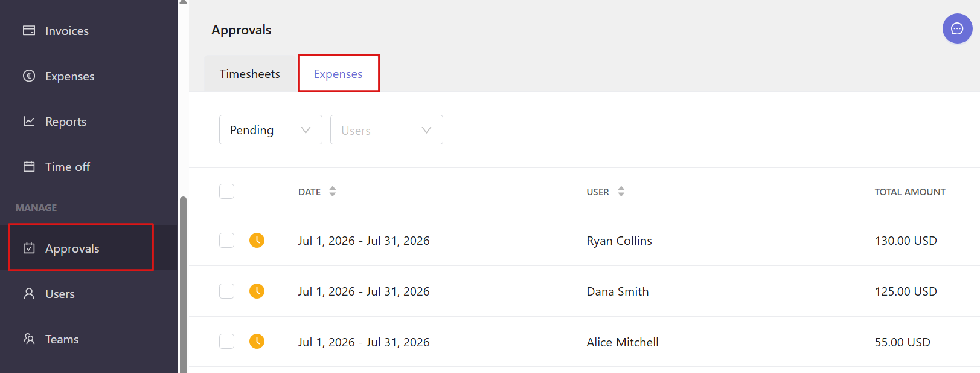The height and width of the screenshot is (373, 980).
Task: Open Teams in the sidebar
Action: 89,339
